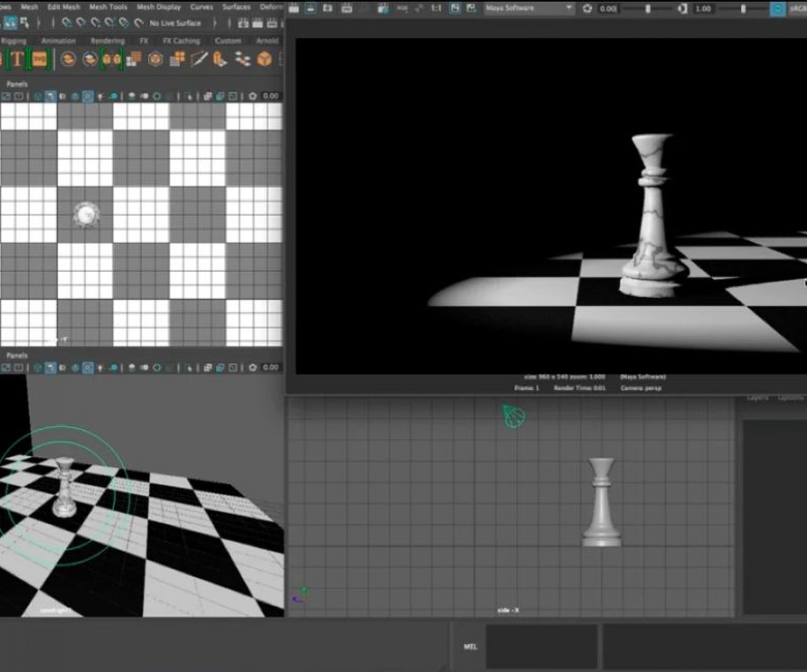Toggle the light bulb icon in lower viewport toolbar
This screenshot has height=672, width=807.
coord(100,368)
